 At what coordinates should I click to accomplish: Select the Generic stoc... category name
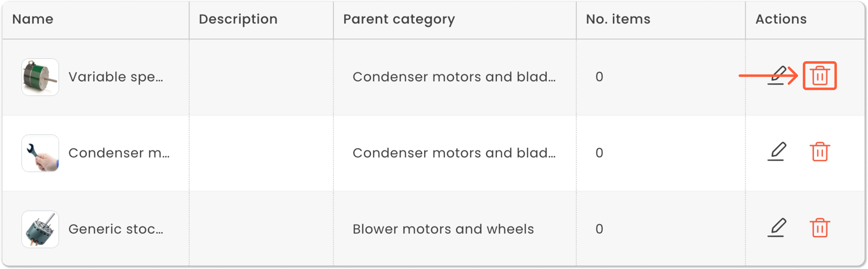(x=115, y=230)
